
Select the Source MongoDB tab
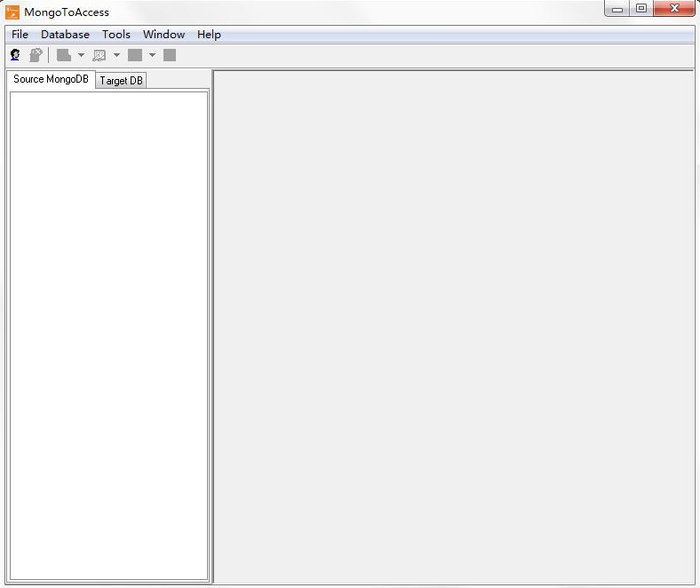tap(51, 80)
